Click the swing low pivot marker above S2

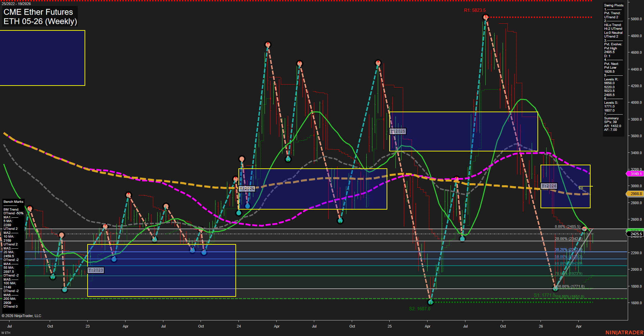click(430, 302)
